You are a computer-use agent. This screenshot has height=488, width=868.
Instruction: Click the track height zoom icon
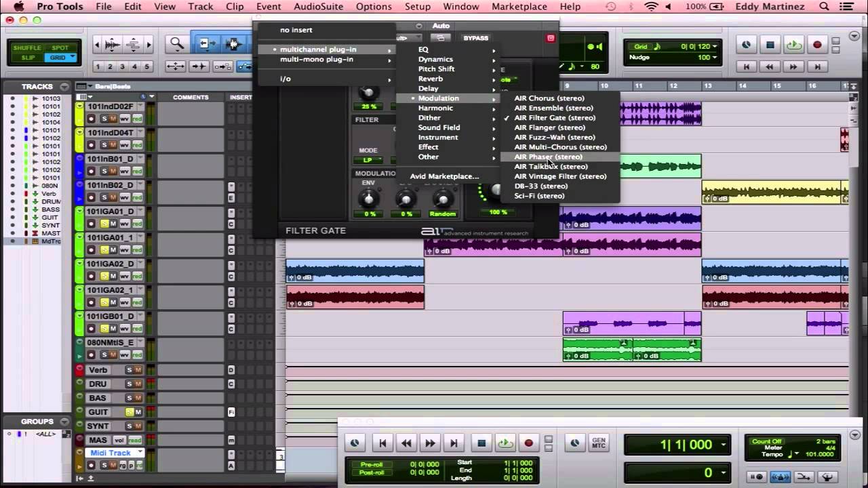point(134,45)
